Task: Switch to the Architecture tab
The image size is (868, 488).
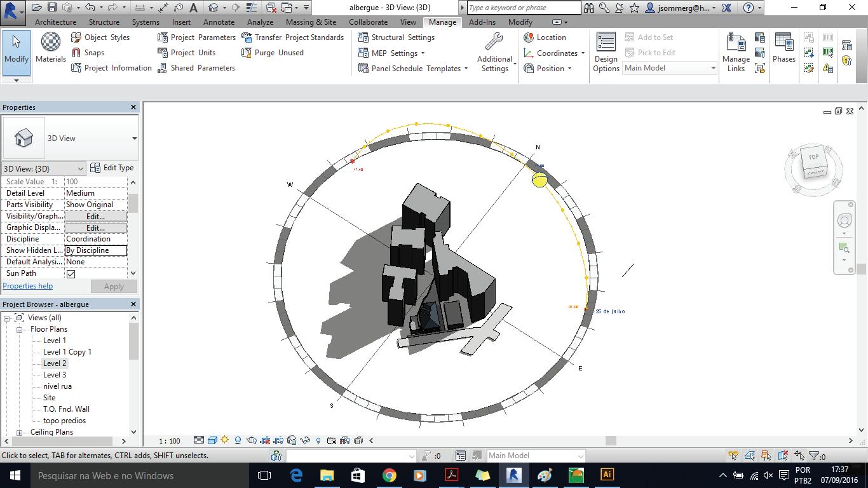Action: [55, 22]
